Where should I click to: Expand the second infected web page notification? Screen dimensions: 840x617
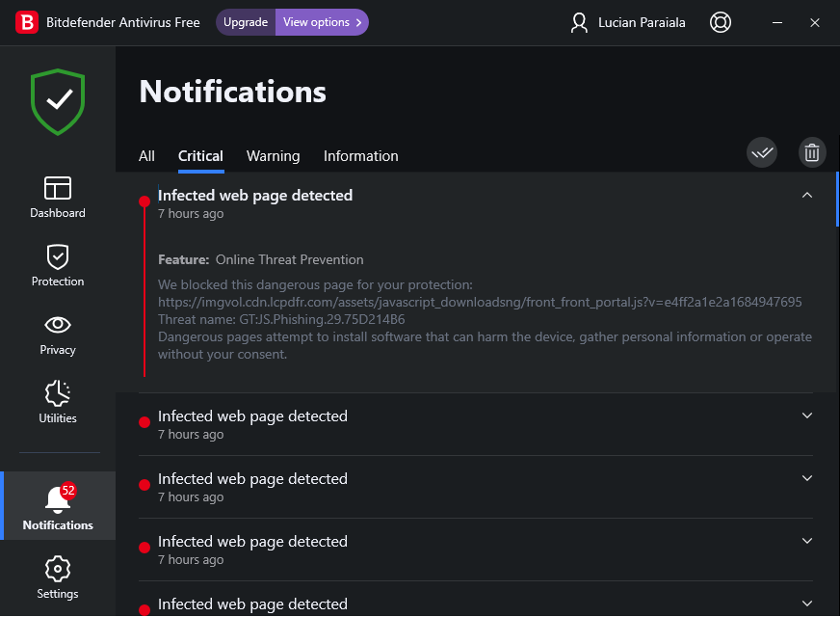click(x=807, y=416)
